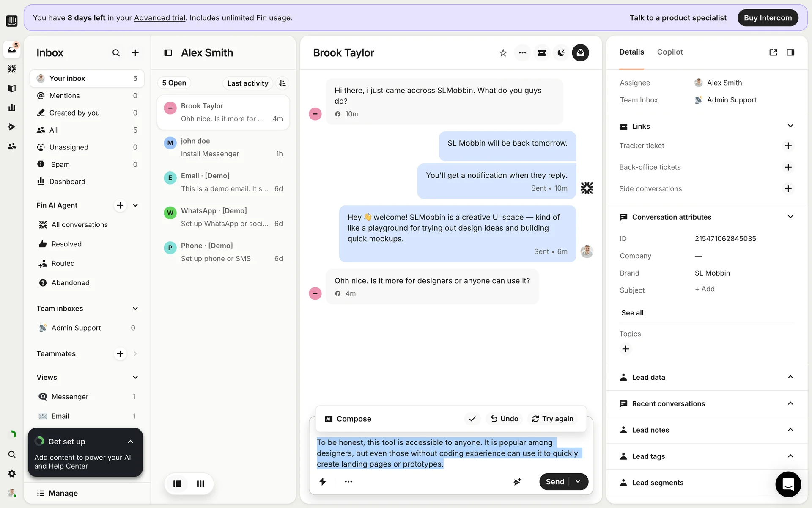Star the Brook Taylor conversation
This screenshot has height=508, width=812.
[x=503, y=53]
